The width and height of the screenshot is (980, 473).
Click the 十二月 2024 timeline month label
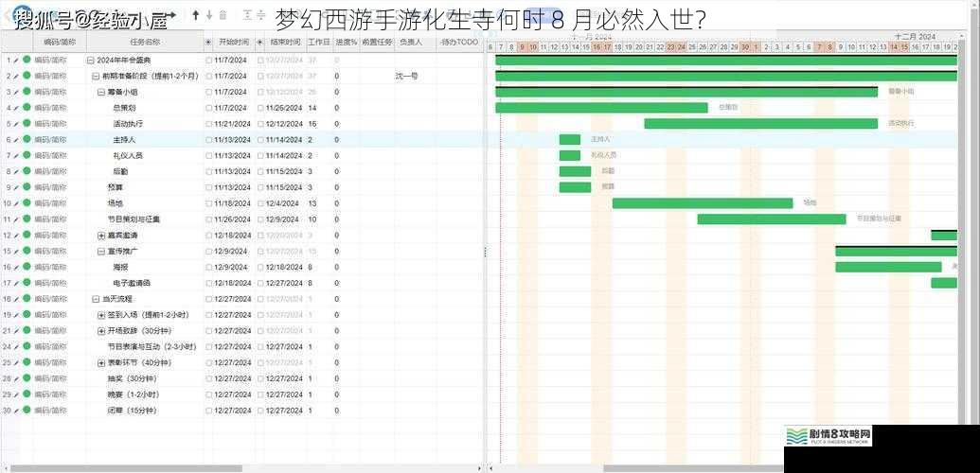(913, 37)
